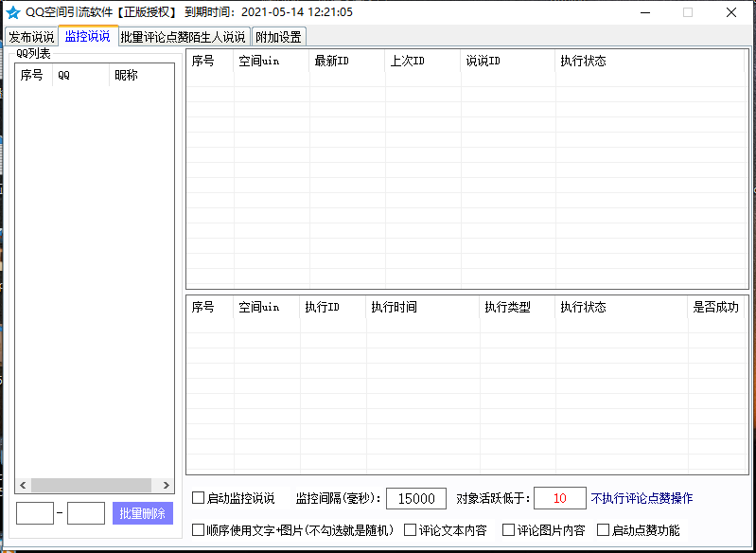Click the 昵称 column header
This screenshot has height=553, width=756.
[x=141, y=75]
